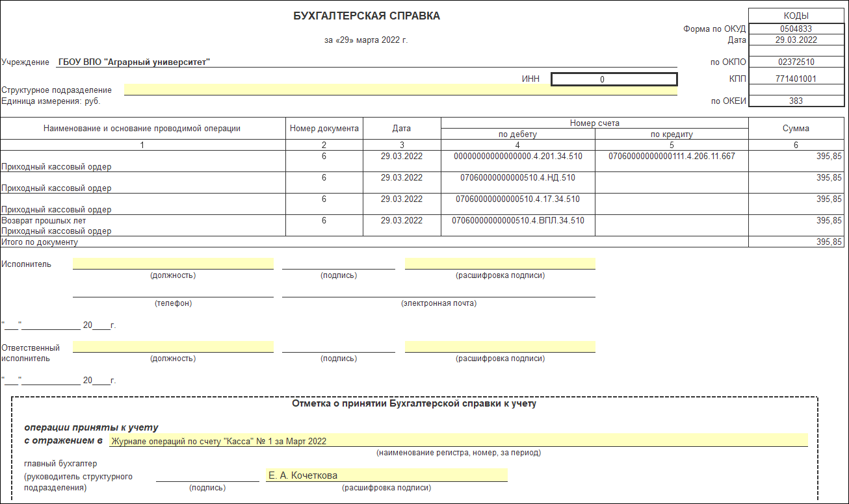Select the Исполнитель должность yellow field
Image resolution: width=849 pixels, height=504 pixels.
173,264
